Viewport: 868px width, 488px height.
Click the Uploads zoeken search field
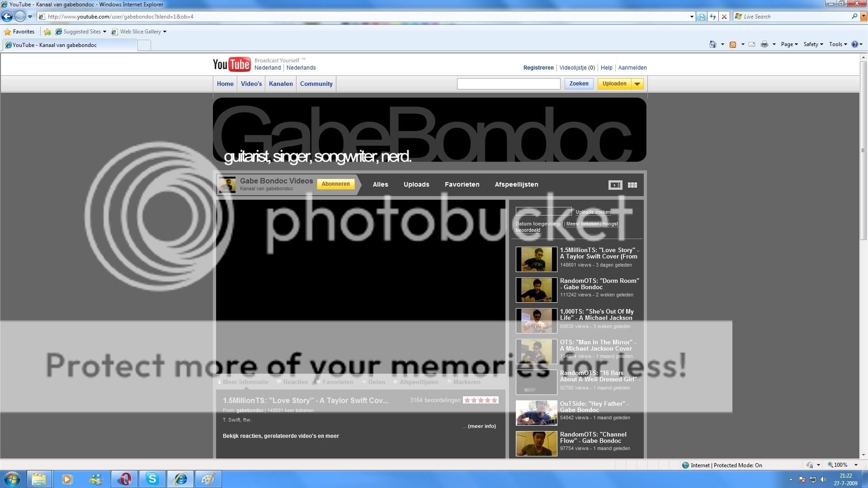coord(543,211)
